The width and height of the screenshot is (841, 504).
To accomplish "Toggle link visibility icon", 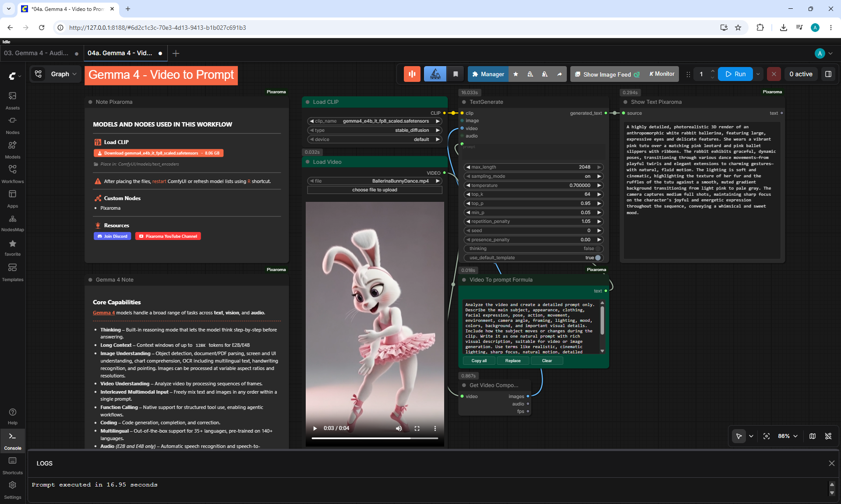I will [828, 436].
